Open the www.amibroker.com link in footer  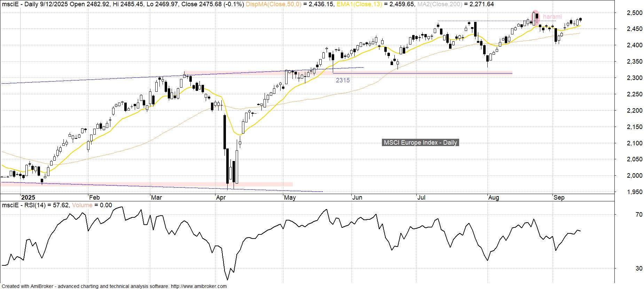coord(198,286)
